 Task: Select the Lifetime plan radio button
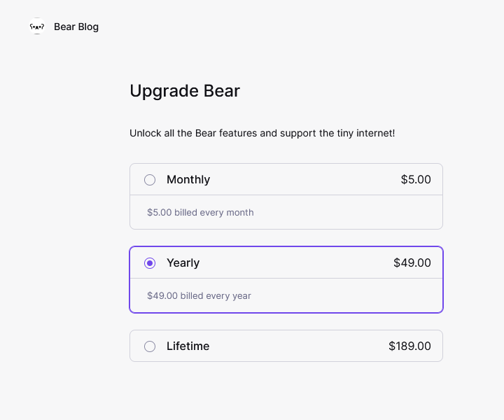150,346
